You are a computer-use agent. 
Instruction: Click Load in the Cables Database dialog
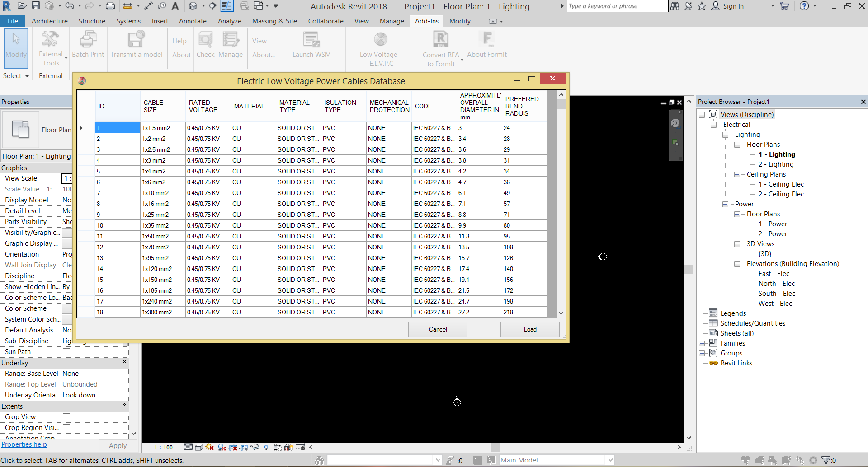click(x=530, y=329)
